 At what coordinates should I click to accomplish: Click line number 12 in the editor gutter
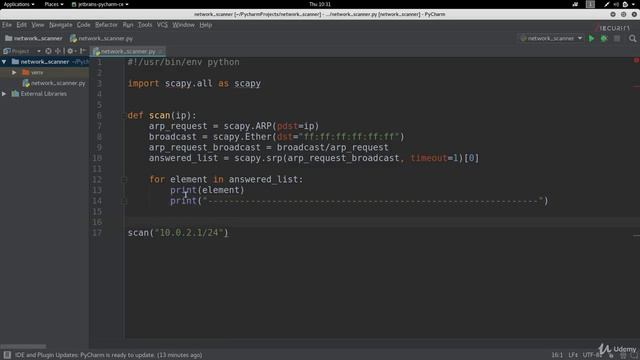click(x=97, y=180)
